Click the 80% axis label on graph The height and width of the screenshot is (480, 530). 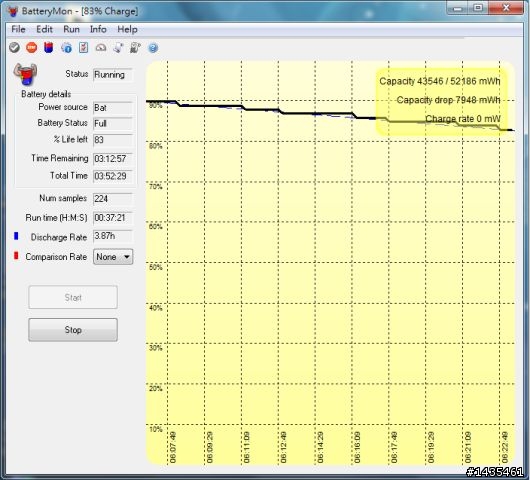click(155, 146)
